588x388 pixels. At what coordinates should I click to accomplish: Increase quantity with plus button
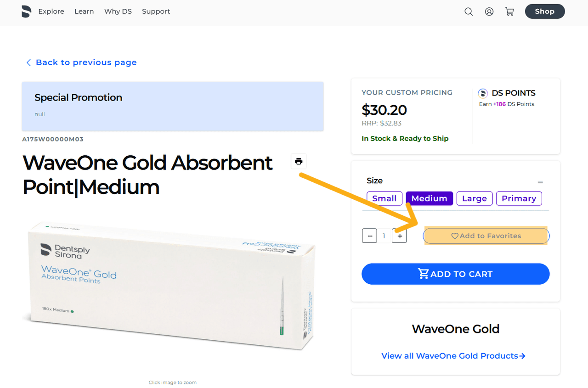click(x=400, y=236)
